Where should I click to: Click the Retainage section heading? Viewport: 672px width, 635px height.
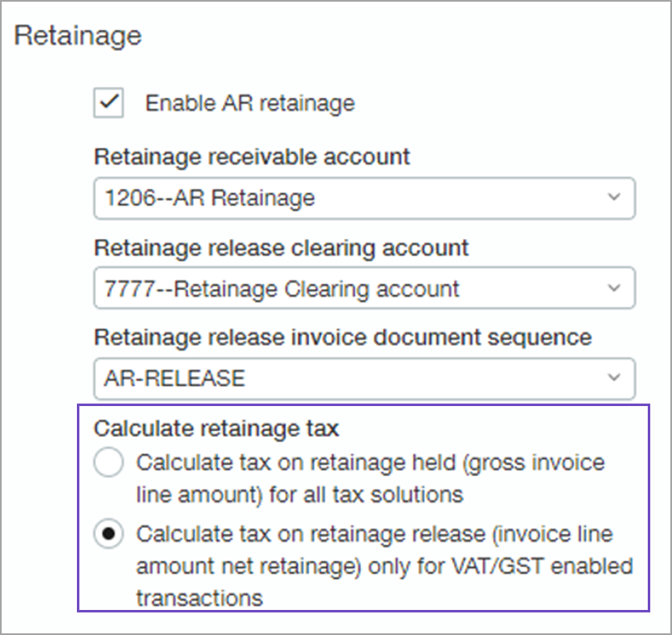tap(79, 36)
